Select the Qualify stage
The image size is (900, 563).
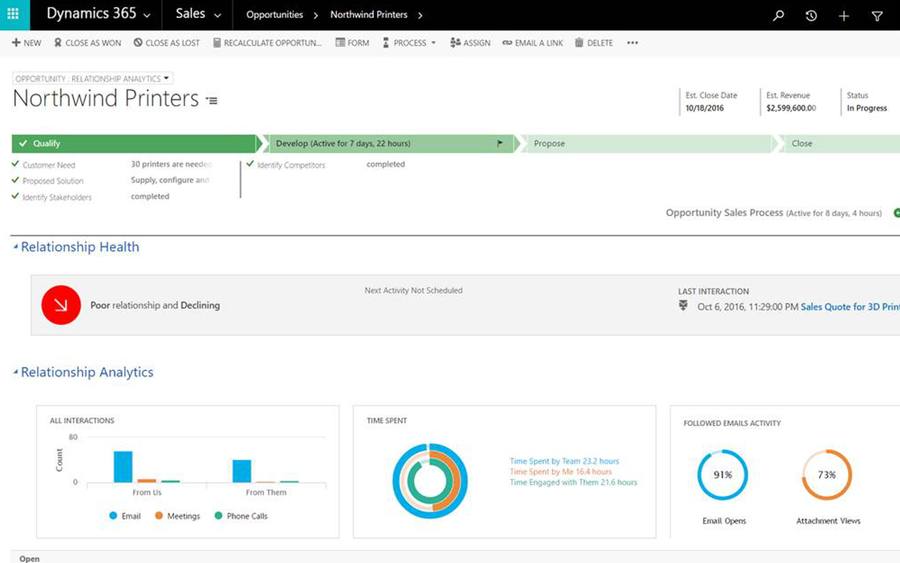point(137,143)
